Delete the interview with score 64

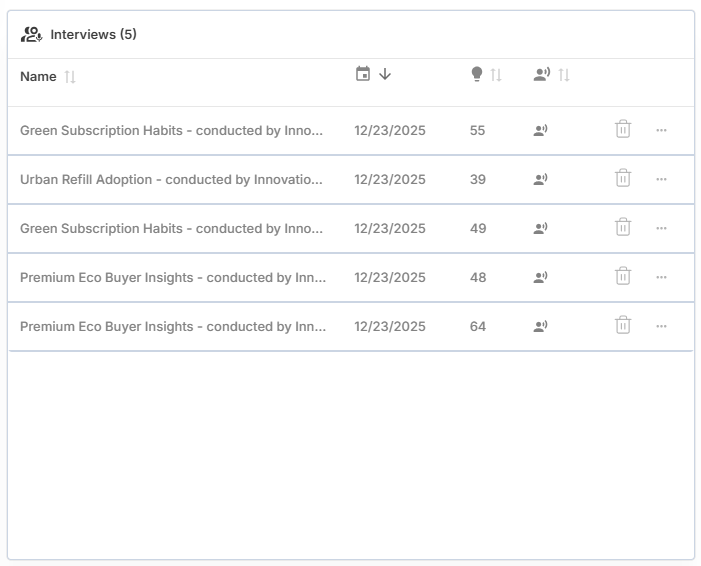[x=623, y=326]
